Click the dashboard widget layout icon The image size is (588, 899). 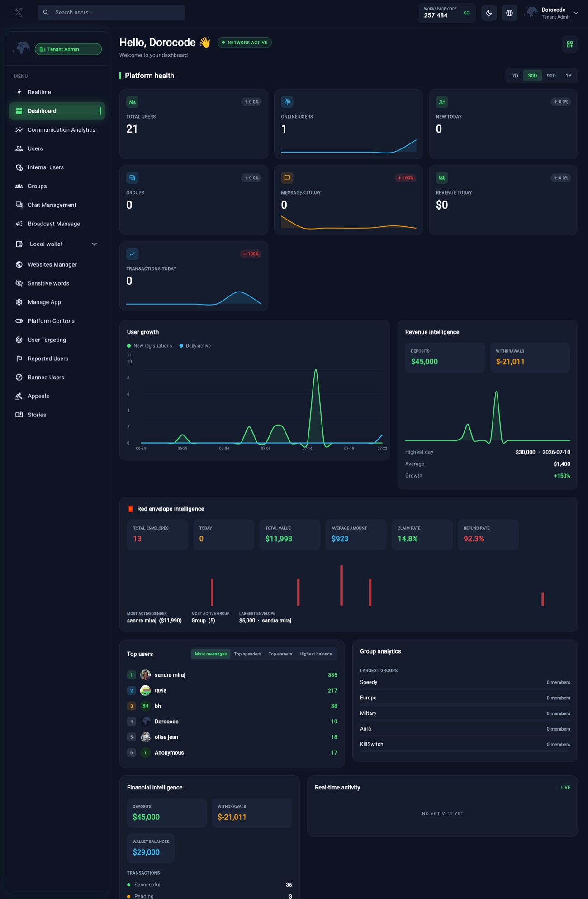click(569, 44)
